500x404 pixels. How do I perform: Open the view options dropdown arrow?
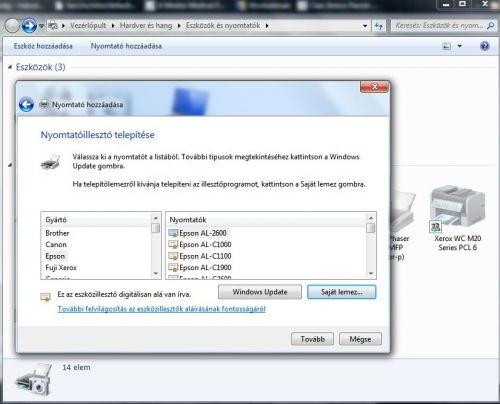[x=460, y=46]
